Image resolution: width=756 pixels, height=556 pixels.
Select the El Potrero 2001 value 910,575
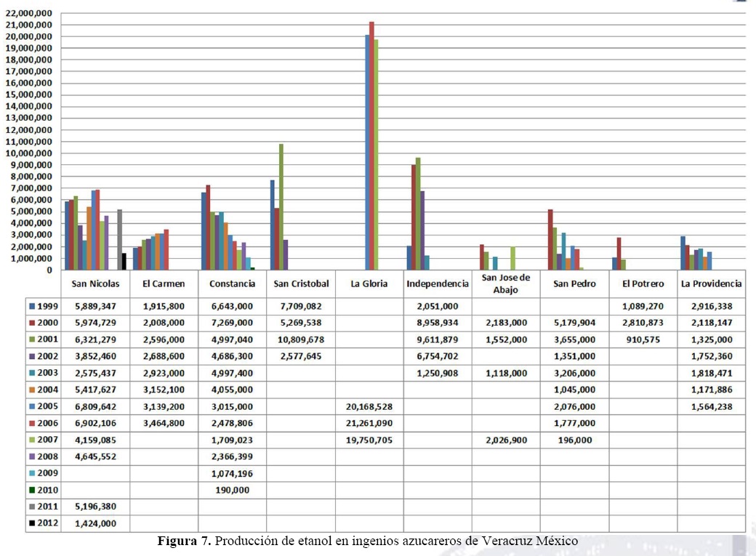pyautogui.click(x=643, y=339)
